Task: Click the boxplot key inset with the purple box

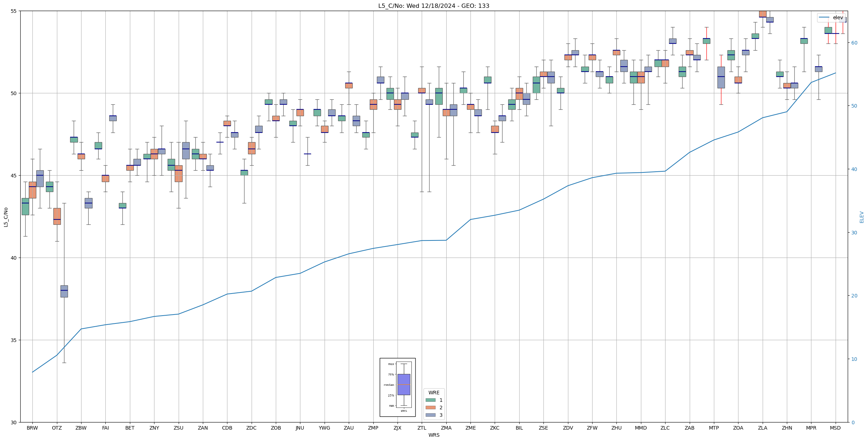Action: click(x=404, y=385)
